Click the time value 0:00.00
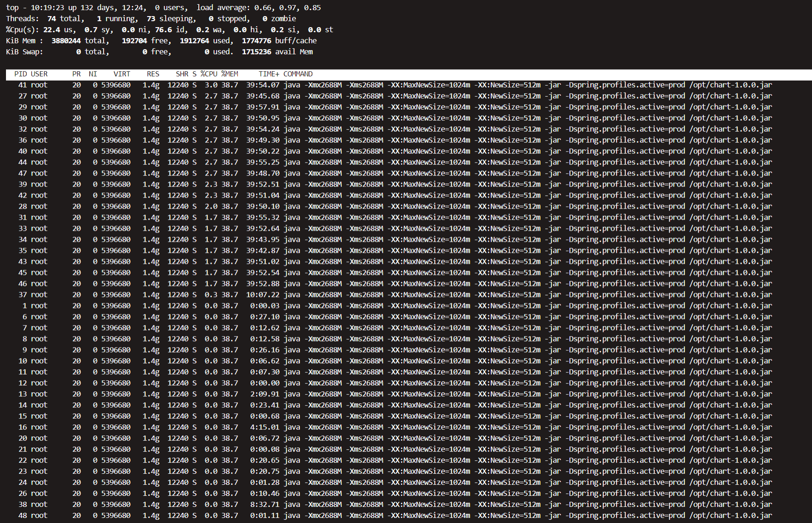Screen dimensions: 812x523 point(265,384)
